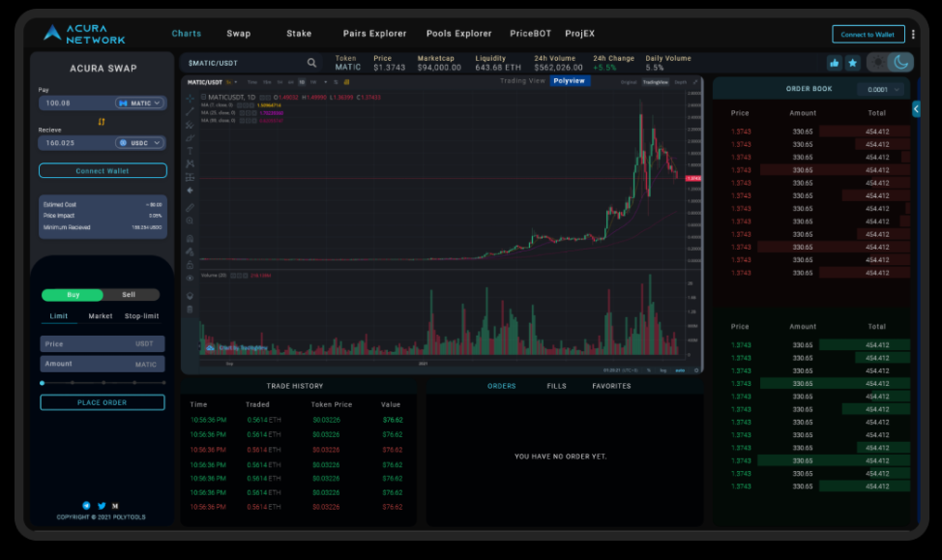The width and height of the screenshot is (942, 560).
Task: Open the indicators icon in chart toolbar
Action: click(x=336, y=82)
